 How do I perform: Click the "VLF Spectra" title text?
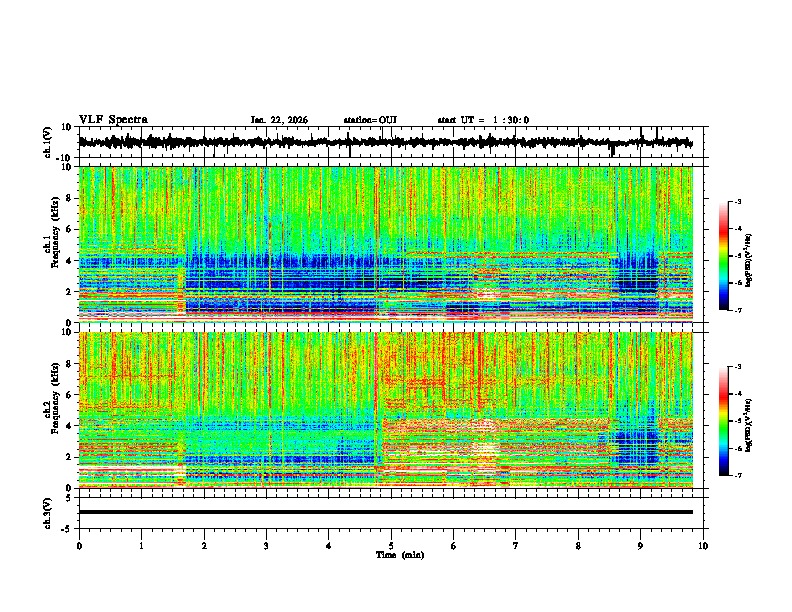(113, 120)
